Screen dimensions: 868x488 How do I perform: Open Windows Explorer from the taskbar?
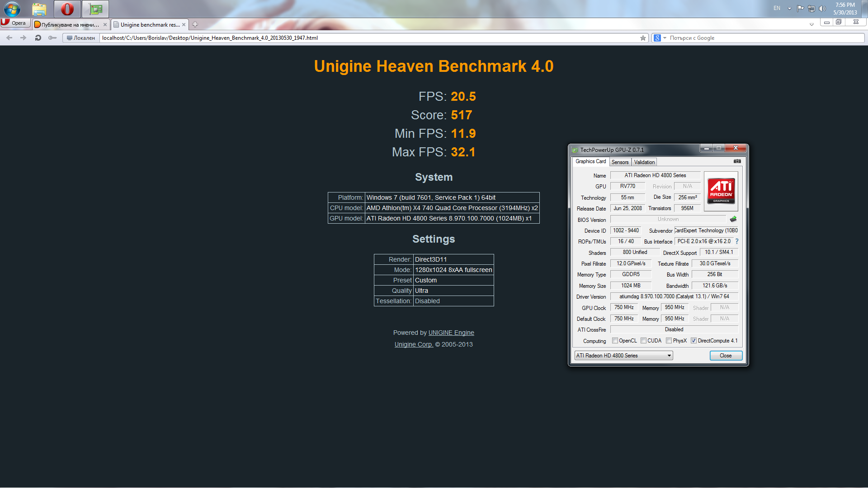(x=39, y=9)
